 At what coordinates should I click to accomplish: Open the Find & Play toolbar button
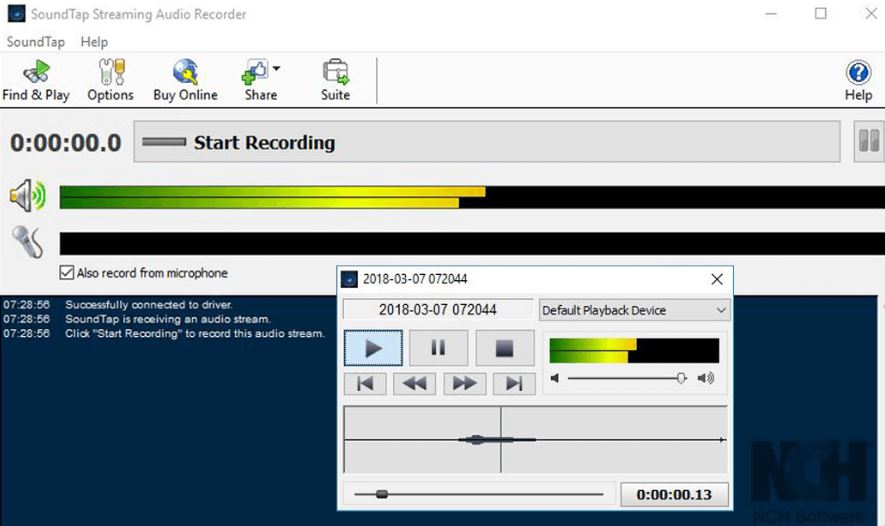(x=36, y=80)
